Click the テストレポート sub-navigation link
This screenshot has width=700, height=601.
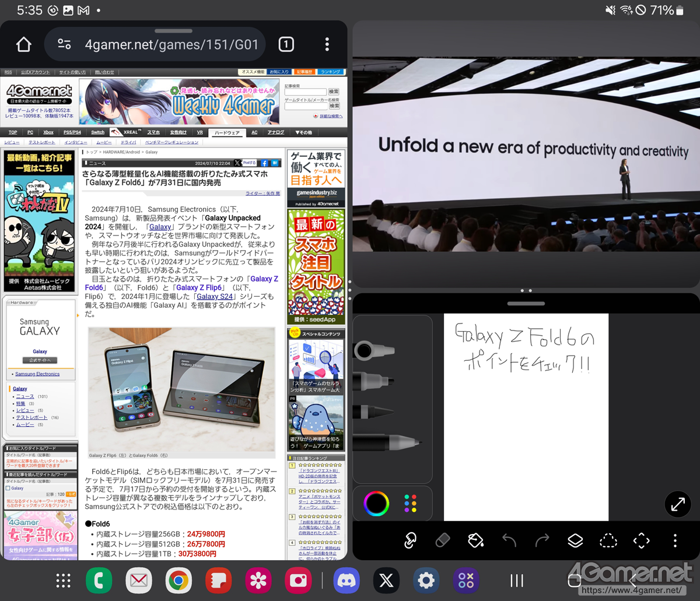tap(42, 142)
